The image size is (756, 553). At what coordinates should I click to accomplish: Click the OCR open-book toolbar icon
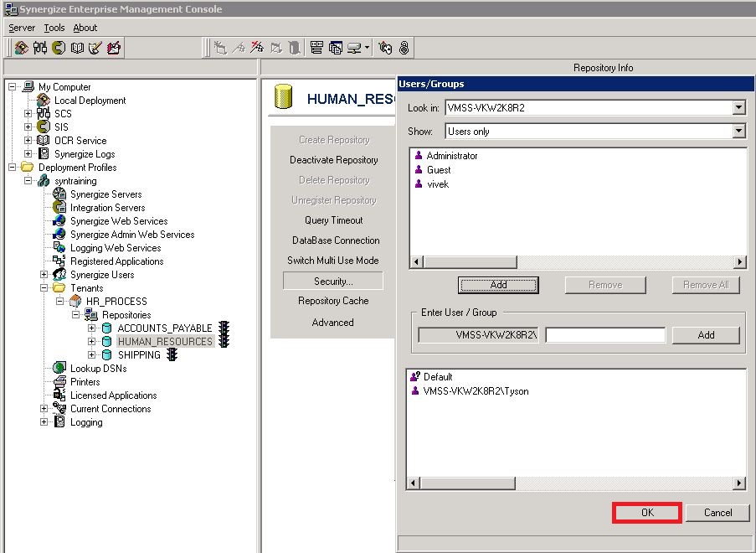tap(77, 47)
